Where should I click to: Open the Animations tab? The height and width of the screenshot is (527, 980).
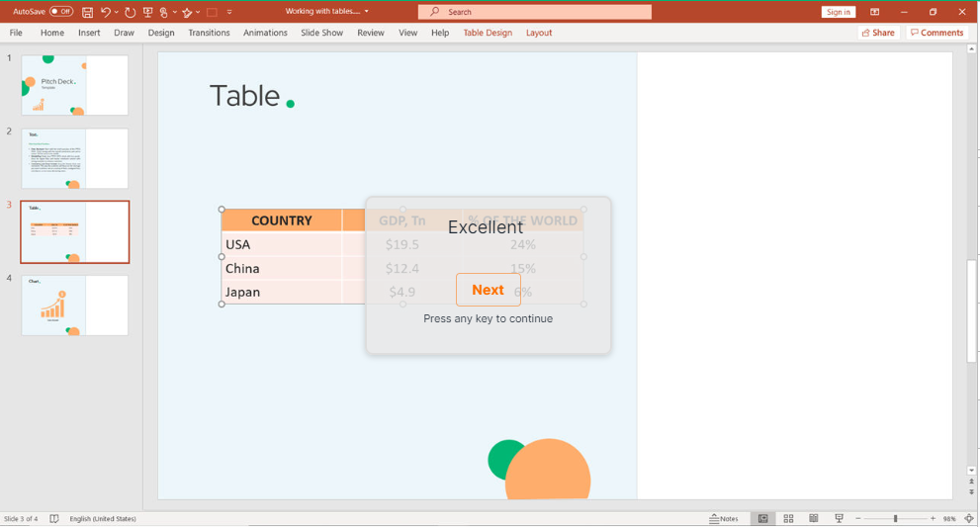pyautogui.click(x=265, y=33)
